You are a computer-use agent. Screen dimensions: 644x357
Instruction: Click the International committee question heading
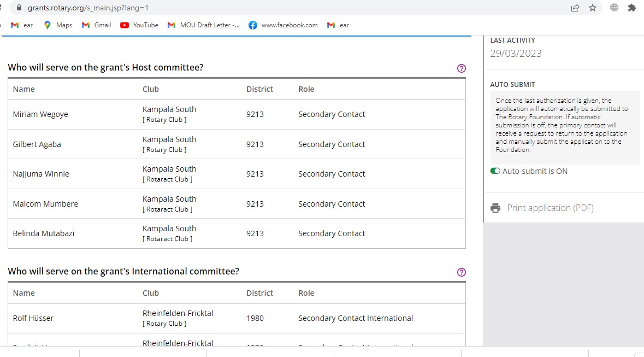pos(123,272)
